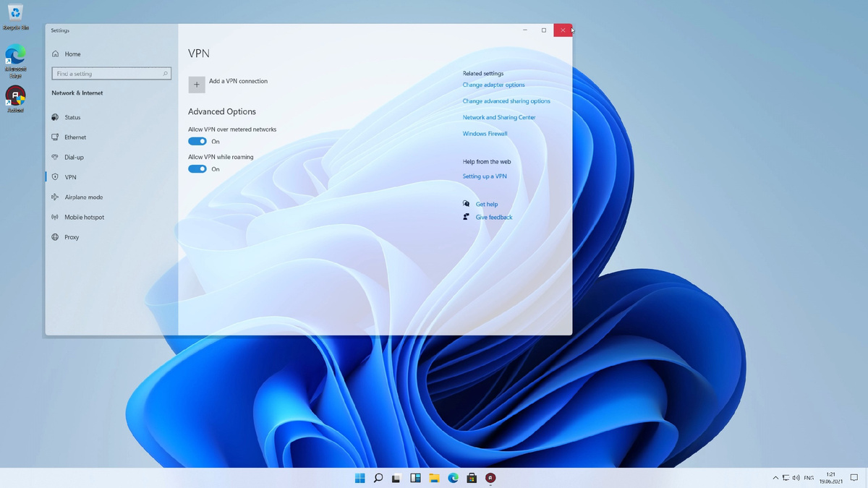
Task: Open Widgets from the taskbar
Action: click(x=415, y=478)
